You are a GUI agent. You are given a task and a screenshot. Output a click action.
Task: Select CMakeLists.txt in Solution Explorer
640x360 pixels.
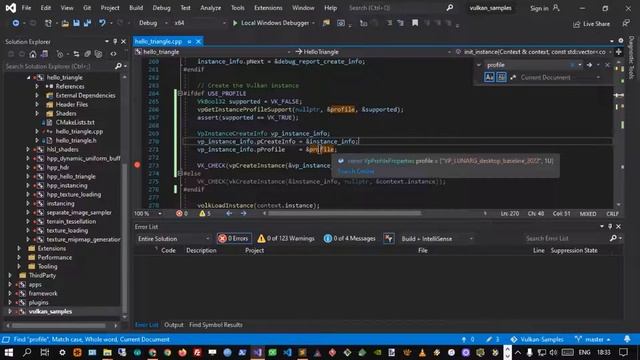tap(75, 122)
